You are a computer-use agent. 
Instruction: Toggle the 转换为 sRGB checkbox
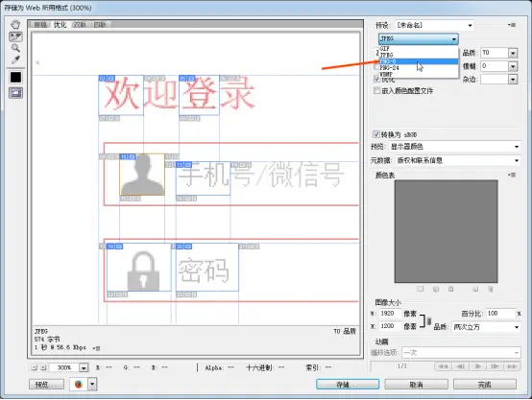(x=376, y=134)
